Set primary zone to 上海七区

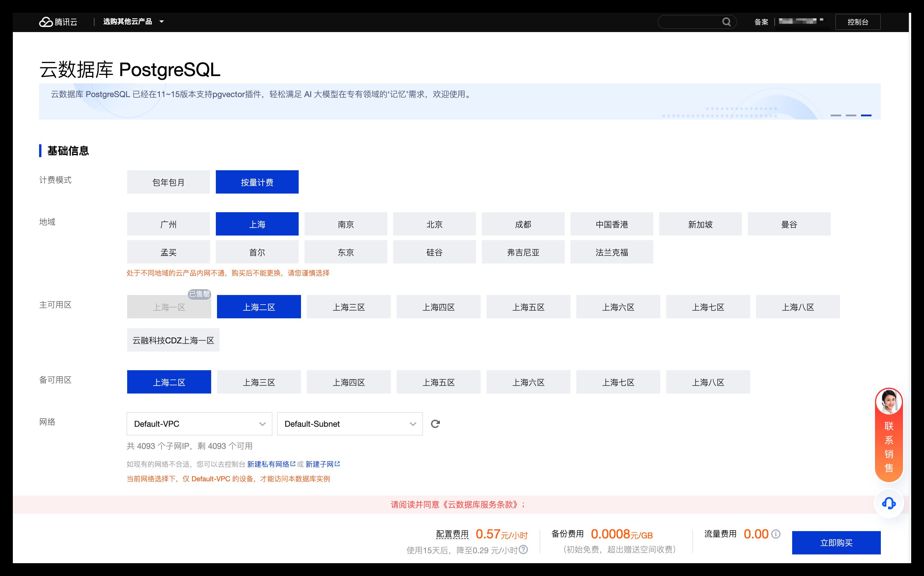(708, 307)
